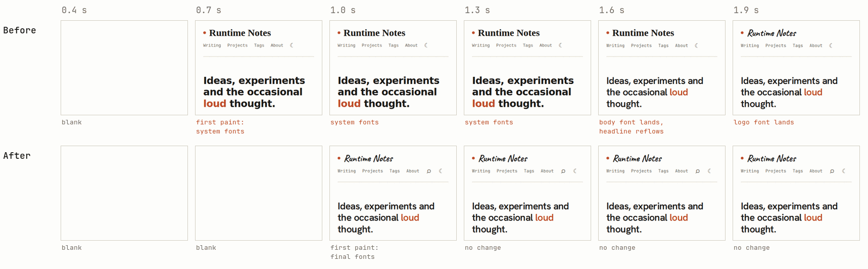Viewport: 868px width, 269px height.
Task: Click the 1.9 s time label
Action: click(x=746, y=10)
